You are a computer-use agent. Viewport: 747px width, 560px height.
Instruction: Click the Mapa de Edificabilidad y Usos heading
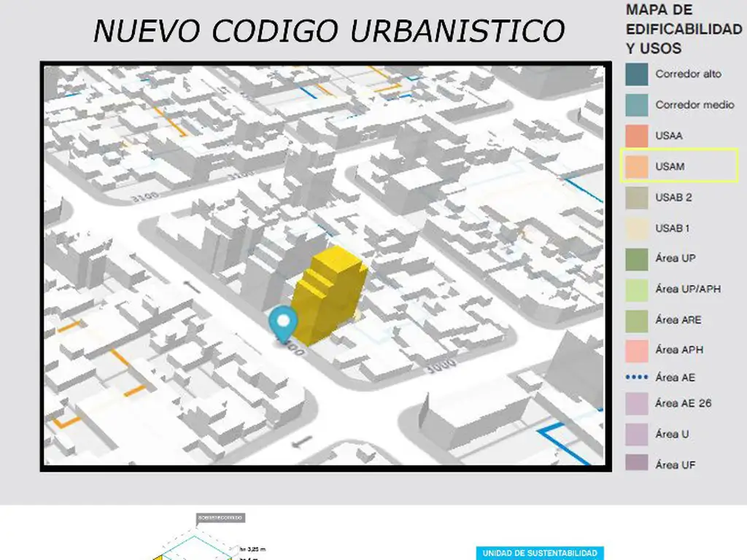click(x=683, y=29)
